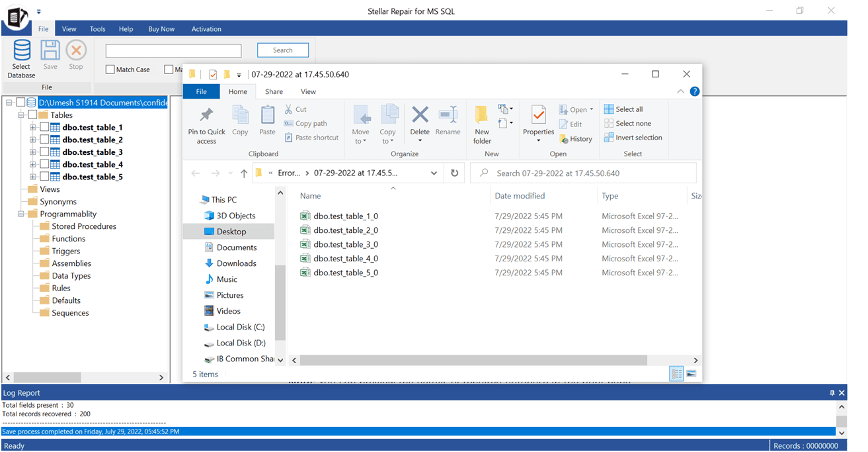Click Select none in Explorer ribbon
Screen dimensions: 868x452
click(627, 123)
